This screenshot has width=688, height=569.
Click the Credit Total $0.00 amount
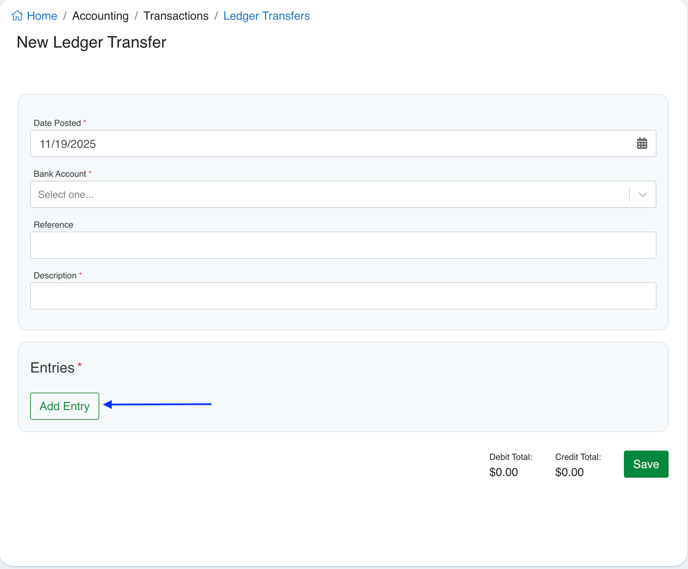pyautogui.click(x=569, y=472)
